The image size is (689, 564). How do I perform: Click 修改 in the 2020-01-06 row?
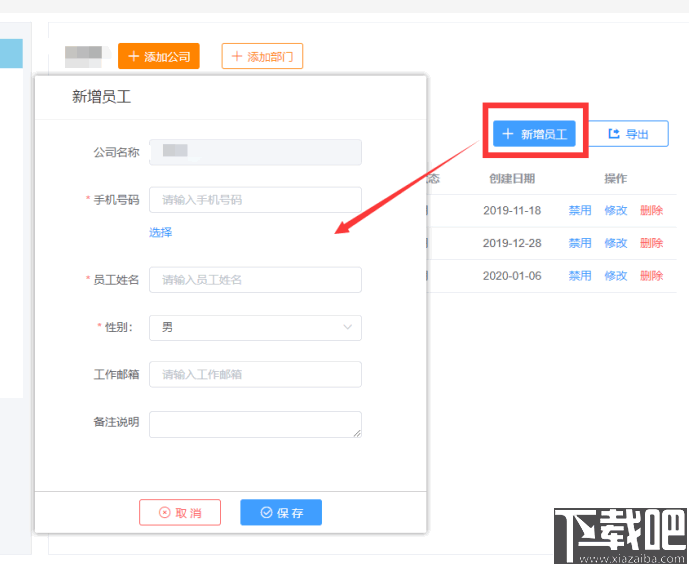[x=616, y=276]
